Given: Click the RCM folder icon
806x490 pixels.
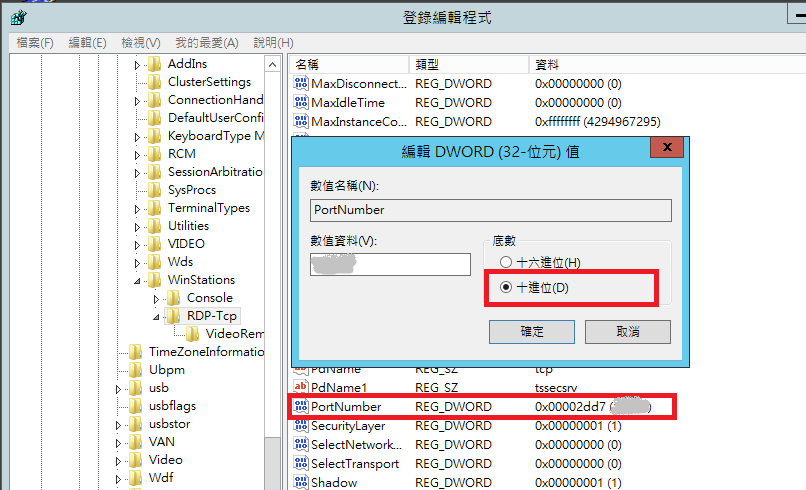Looking at the screenshot, I should (x=155, y=154).
